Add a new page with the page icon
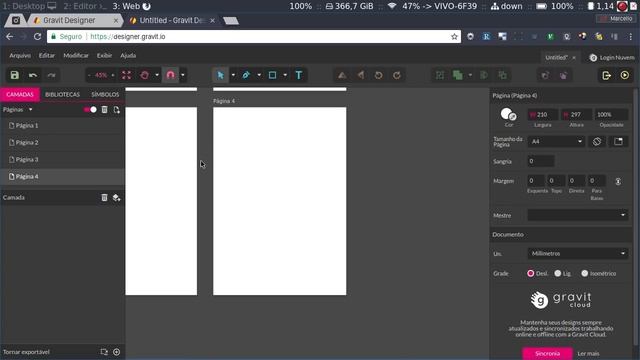Viewport: 640px width, 360px height. click(117, 109)
